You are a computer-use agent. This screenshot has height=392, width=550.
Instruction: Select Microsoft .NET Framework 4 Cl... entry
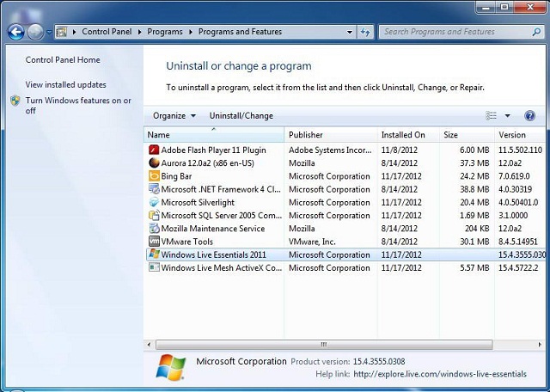[221, 189]
